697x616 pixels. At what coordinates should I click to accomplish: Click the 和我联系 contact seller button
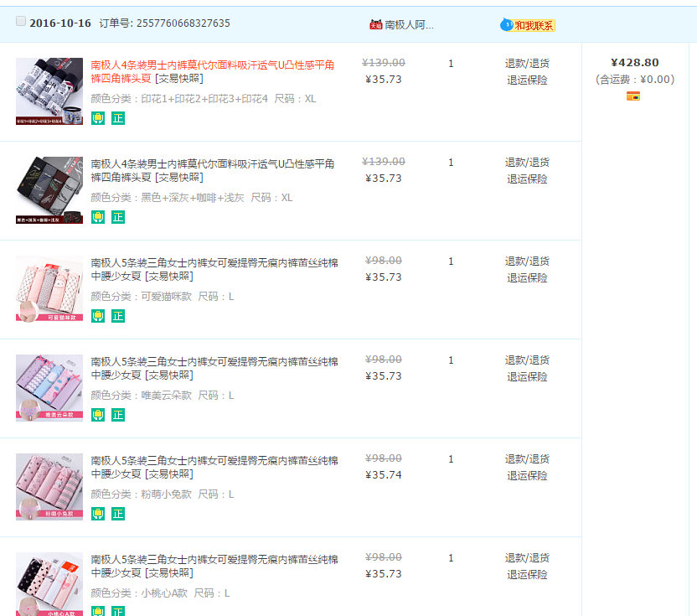point(528,25)
